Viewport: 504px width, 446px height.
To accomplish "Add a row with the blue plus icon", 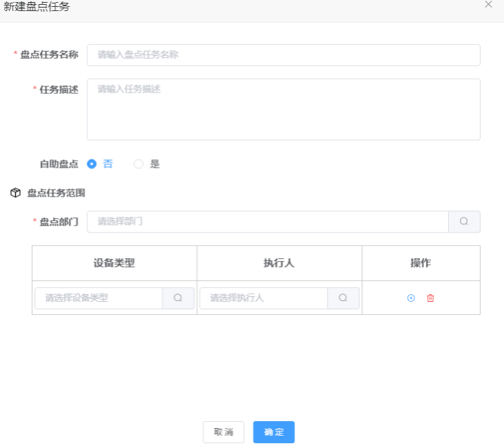I will tap(411, 298).
